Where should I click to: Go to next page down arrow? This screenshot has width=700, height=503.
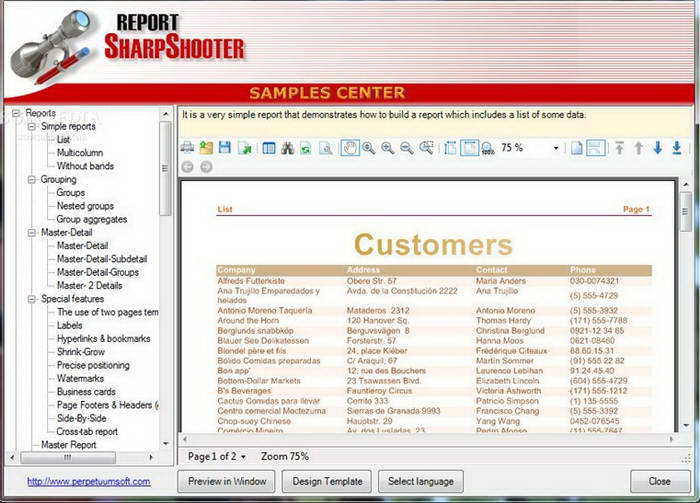tap(658, 148)
